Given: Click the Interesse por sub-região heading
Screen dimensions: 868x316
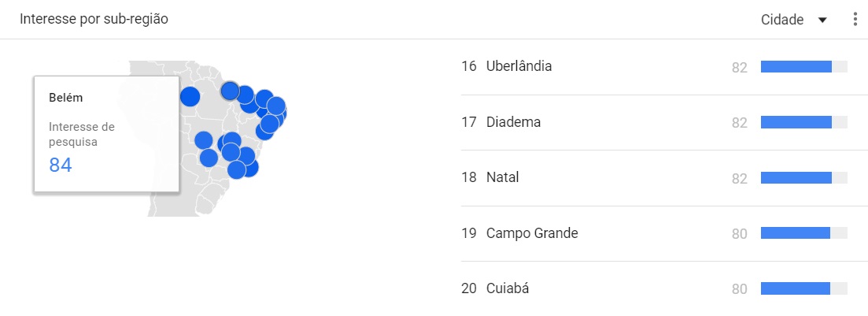Looking at the screenshot, I should tap(94, 20).
